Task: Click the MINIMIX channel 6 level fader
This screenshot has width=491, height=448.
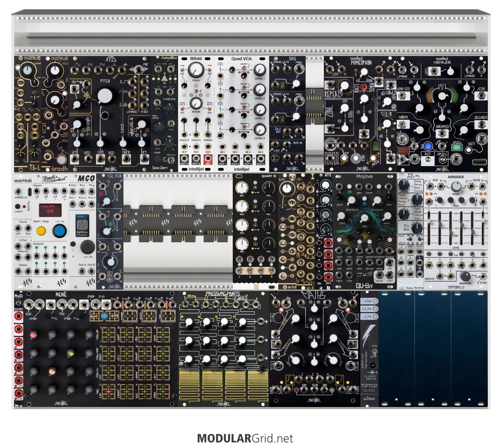Action: click(483, 229)
